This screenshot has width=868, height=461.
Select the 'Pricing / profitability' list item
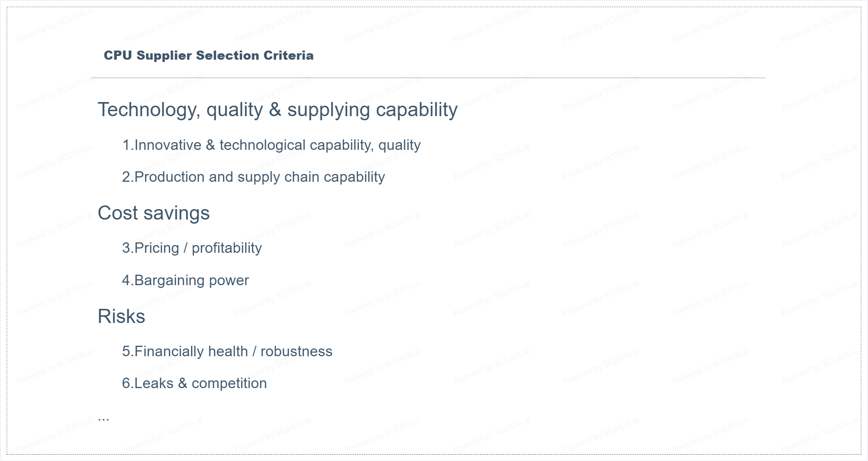pyautogui.click(x=192, y=248)
